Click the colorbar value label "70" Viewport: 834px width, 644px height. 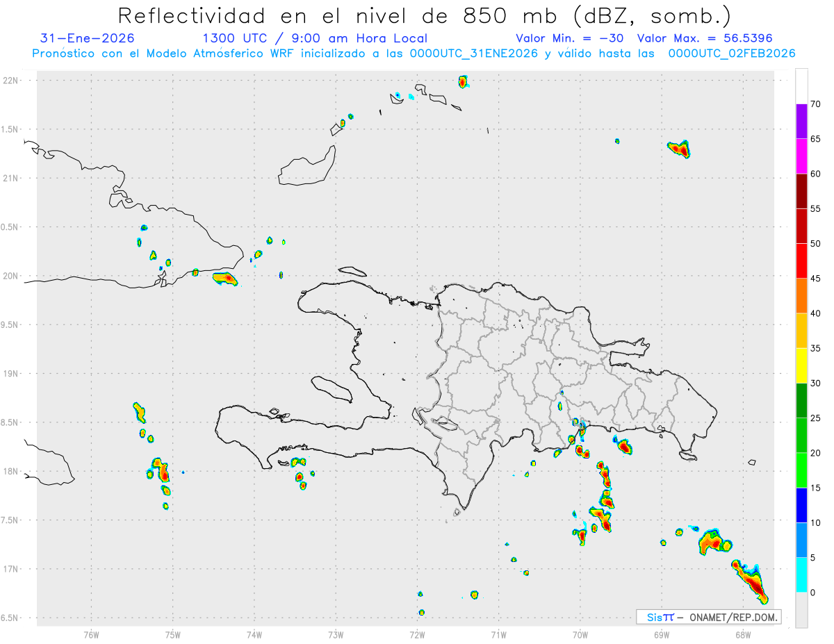point(816,104)
